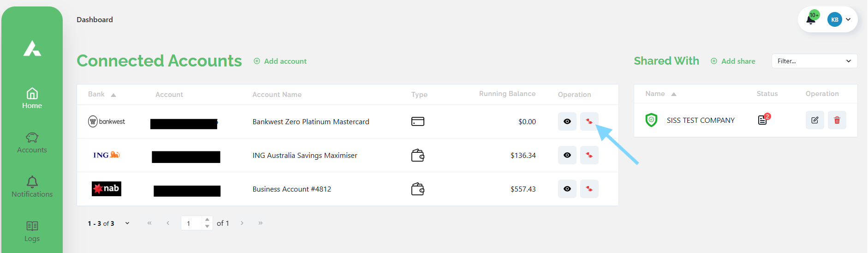The image size is (868, 253).
Task: Open the rows-per-page dropdown
Action: click(127, 223)
